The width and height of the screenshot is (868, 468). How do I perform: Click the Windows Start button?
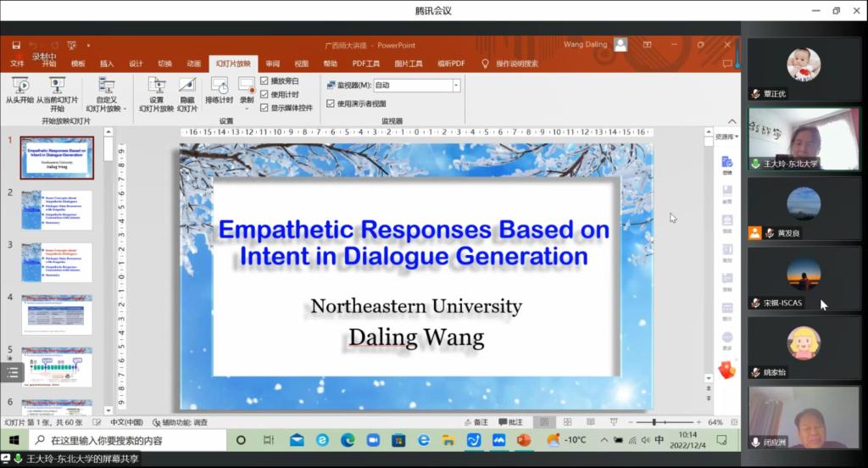tap(14, 440)
